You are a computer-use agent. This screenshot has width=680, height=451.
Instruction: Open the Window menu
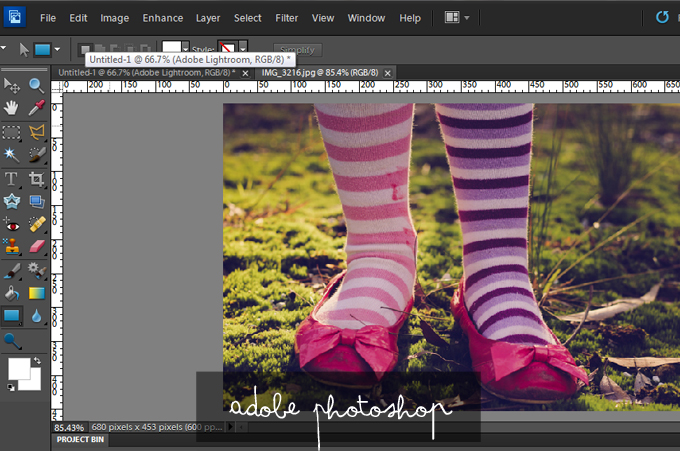[x=366, y=18]
